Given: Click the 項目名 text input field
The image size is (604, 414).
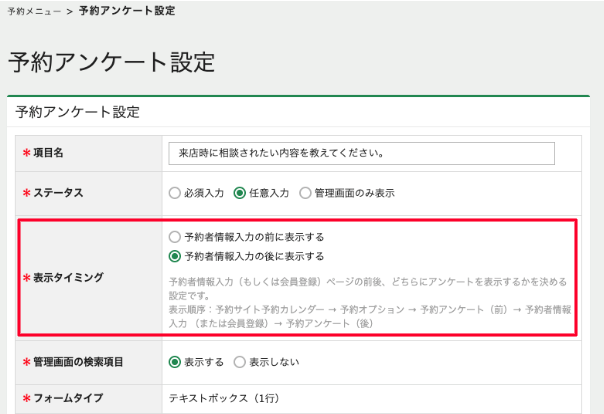Looking at the screenshot, I should [x=361, y=153].
